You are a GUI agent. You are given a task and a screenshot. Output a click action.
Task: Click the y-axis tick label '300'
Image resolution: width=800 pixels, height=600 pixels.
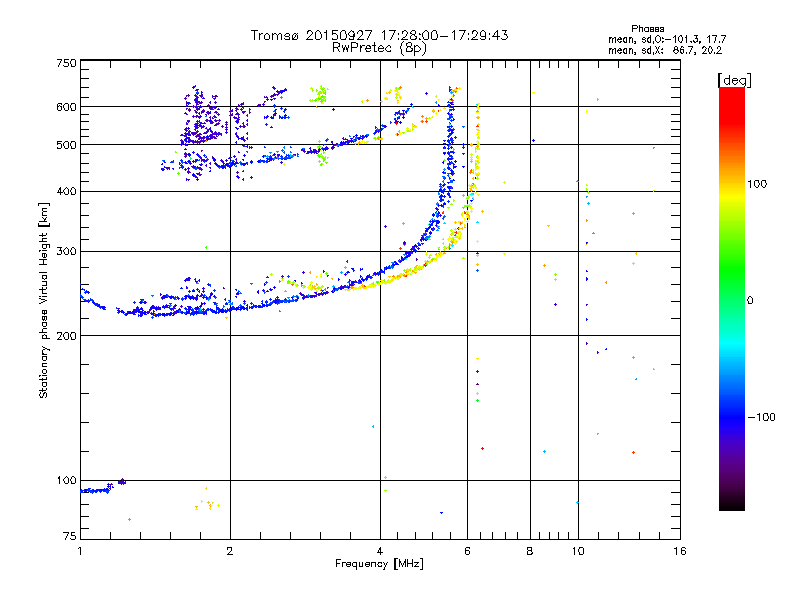click(66, 251)
